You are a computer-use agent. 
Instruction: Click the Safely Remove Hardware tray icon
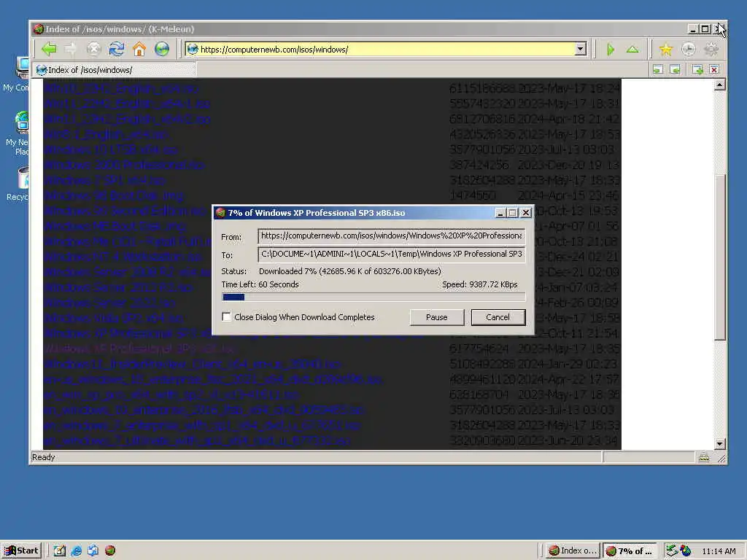tap(671, 551)
